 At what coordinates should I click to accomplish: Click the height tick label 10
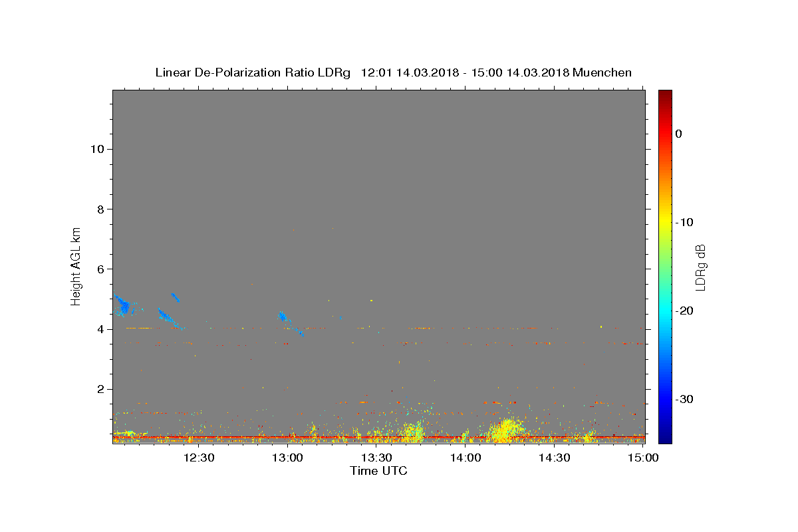pos(96,149)
